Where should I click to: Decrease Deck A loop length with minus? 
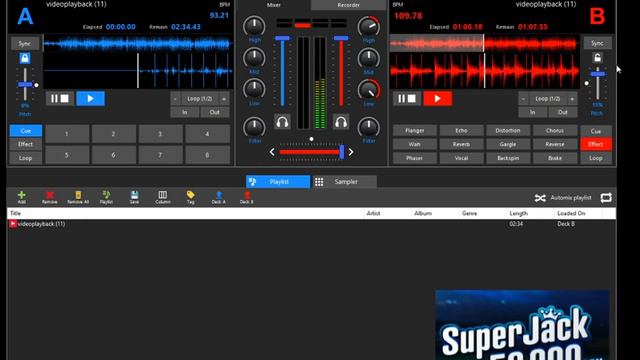pos(175,99)
